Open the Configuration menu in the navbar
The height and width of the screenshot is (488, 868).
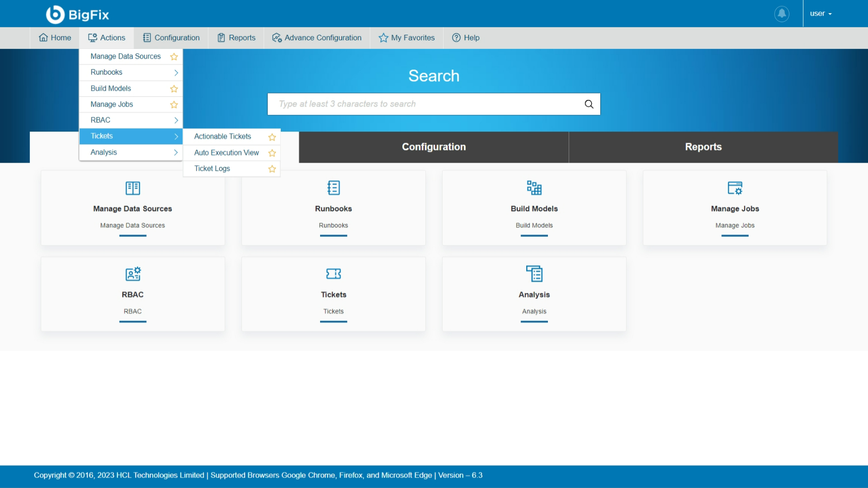(171, 38)
